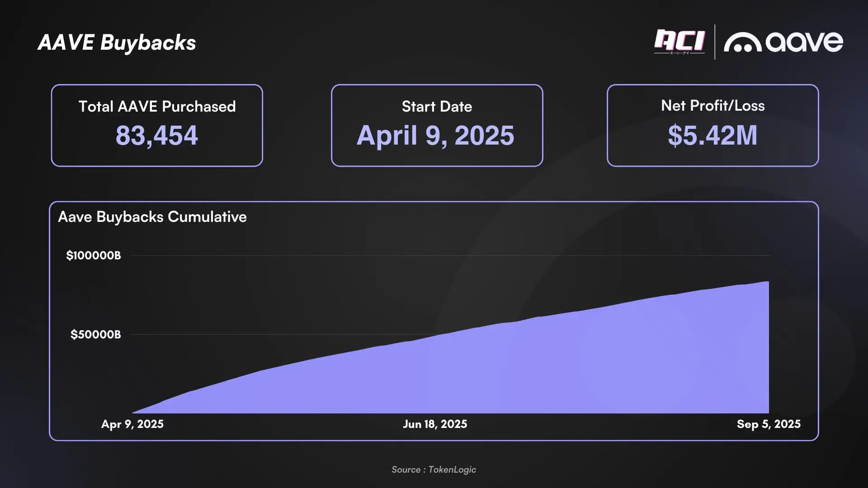The height and width of the screenshot is (488, 868).
Task: Select the AAVE Buybacks title
Action: click(x=117, y=42)
